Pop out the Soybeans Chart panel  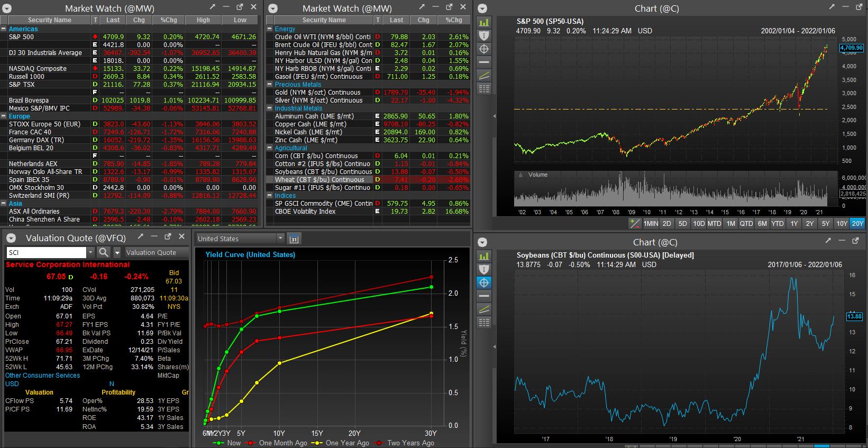[856, 241]
